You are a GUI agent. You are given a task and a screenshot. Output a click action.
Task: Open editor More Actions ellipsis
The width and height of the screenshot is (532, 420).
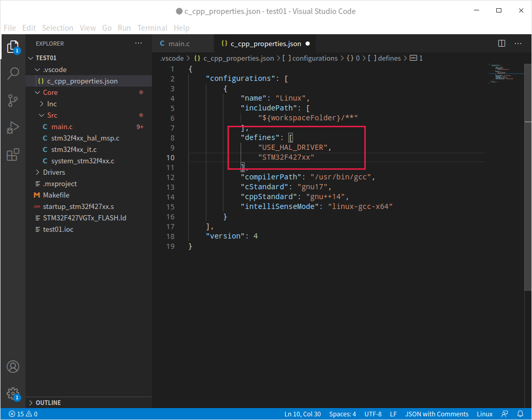tap(518, 44)
